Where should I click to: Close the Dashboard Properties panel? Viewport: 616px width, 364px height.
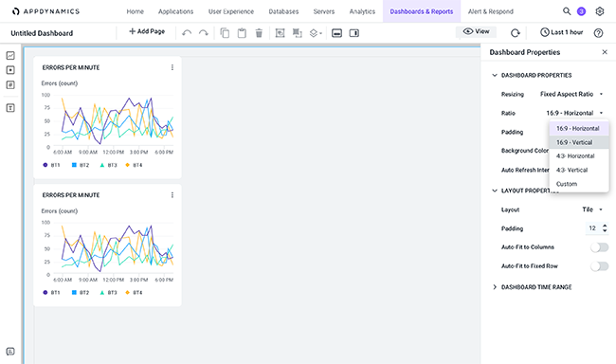pyautogui.click(x=605, y=52)
